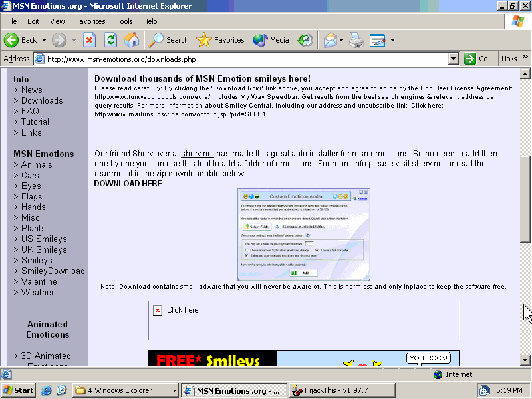Expand the Links toolbar chevron

coord(525,57)
